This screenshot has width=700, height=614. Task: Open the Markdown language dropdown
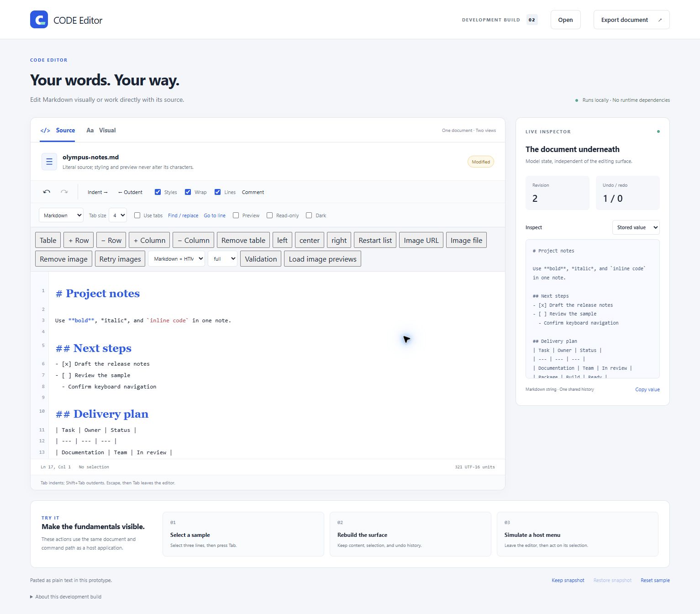pos(61,215)
